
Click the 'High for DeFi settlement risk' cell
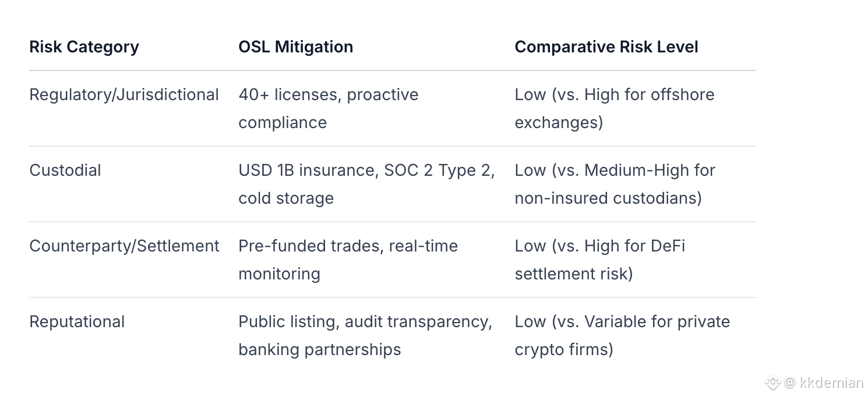599,260
